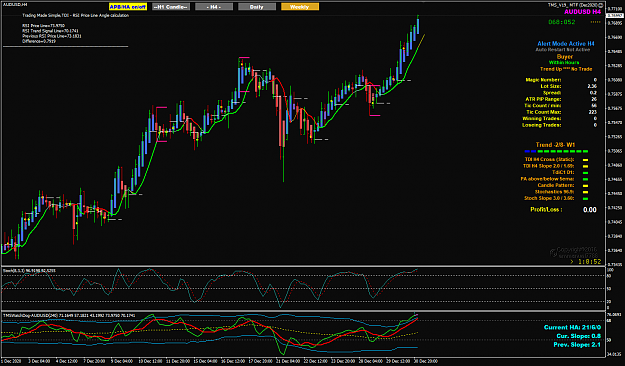This screenshot has height=366, width=625.
Task: Click the ATR PIP Range label
Action: 543,99
